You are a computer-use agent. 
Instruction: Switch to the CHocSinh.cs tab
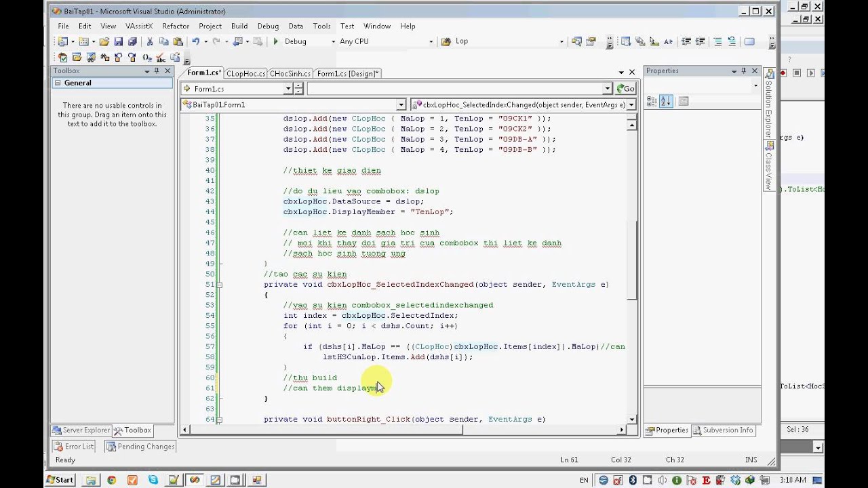[x=290, y=73]
